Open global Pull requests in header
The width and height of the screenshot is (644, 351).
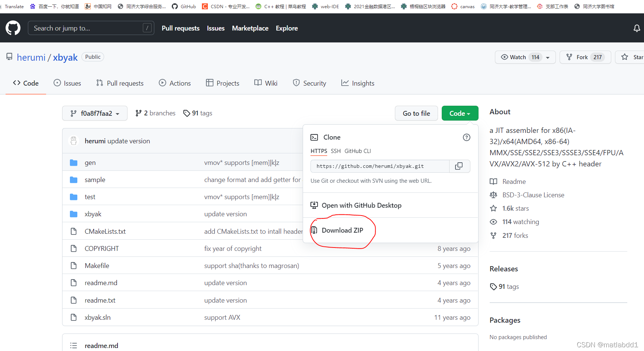pyautogui.click(x=181, y=28)
